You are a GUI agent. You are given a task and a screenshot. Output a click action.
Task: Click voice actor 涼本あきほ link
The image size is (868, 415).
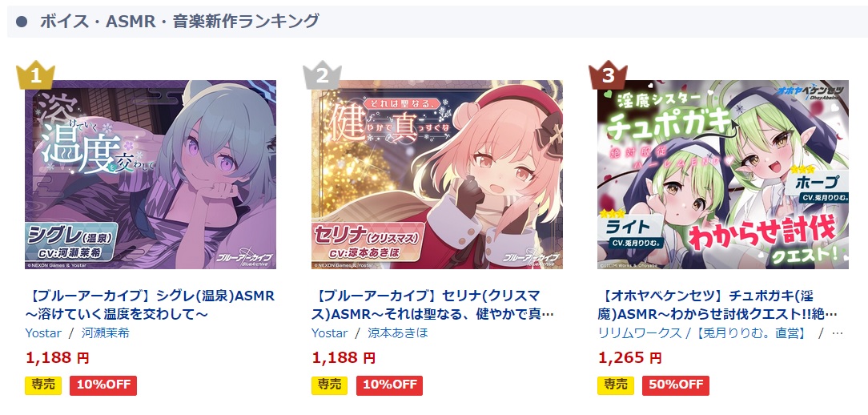coord(398,333)
